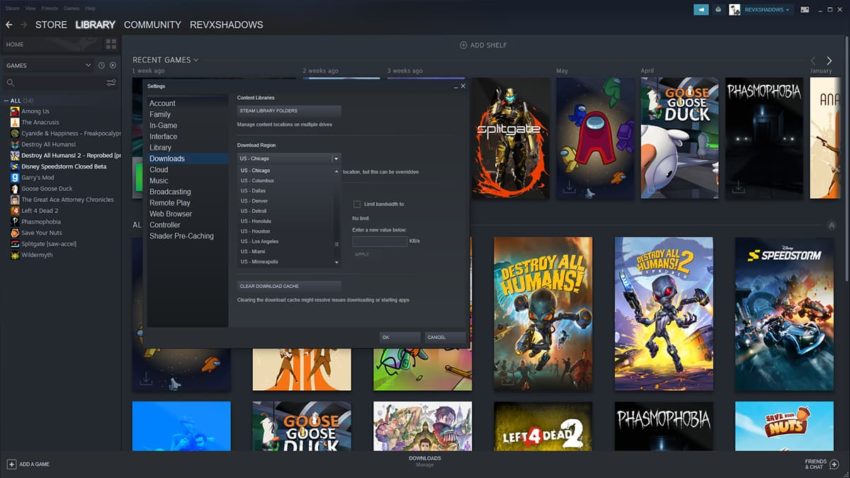This screenshot has width=850, height=478.
Task: Open Friends & Chat icon
Action: point(834,464)
